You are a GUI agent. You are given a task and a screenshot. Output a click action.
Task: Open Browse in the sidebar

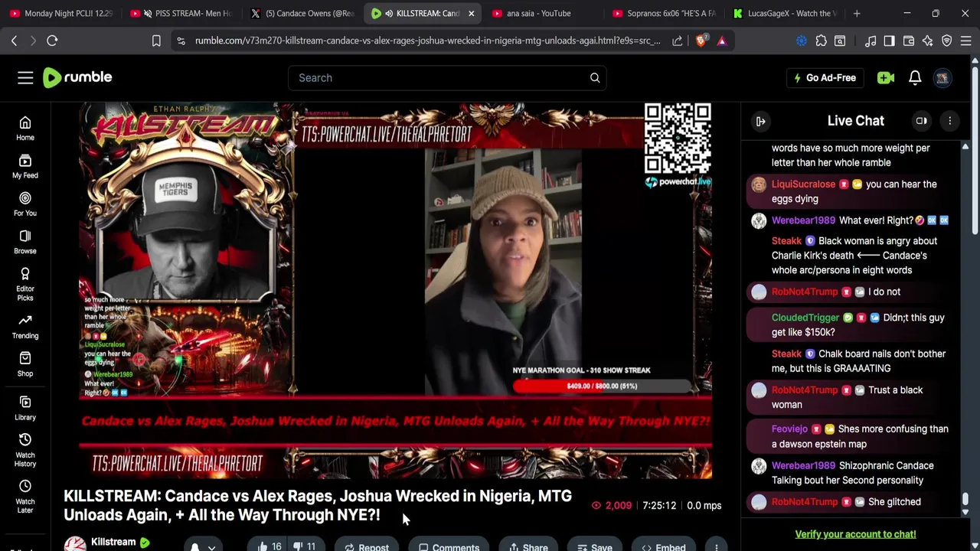(25, 242)
